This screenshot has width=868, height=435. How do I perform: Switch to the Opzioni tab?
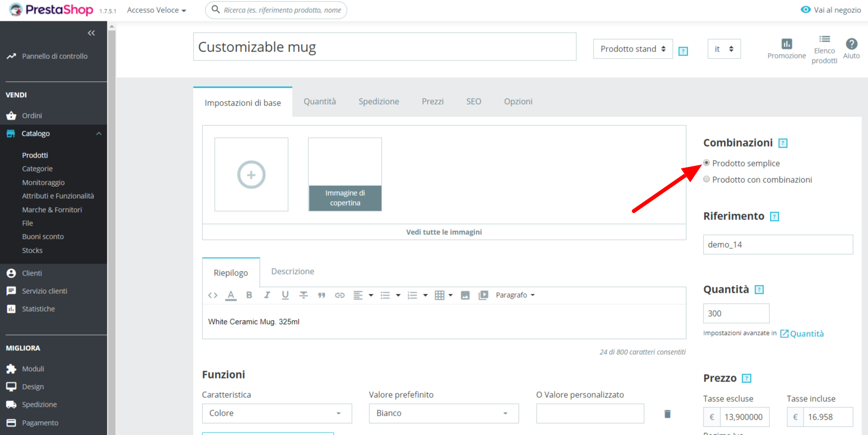point(518,102)
